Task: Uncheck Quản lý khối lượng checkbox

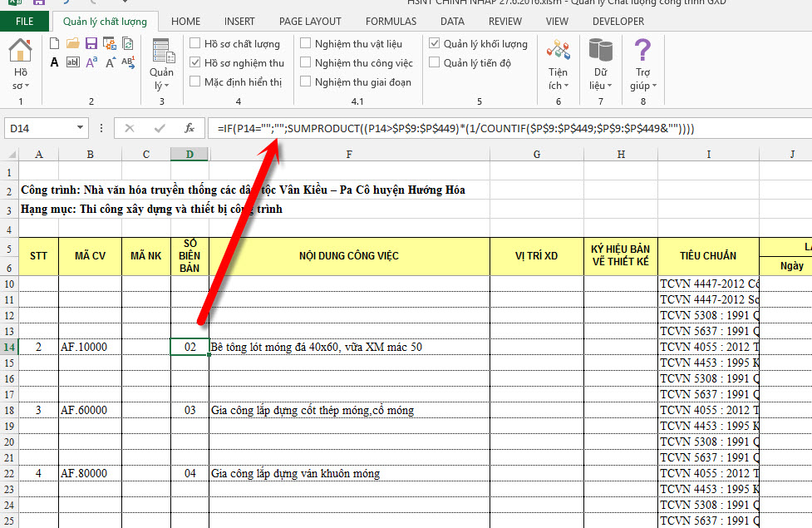Action: [435, 43]
